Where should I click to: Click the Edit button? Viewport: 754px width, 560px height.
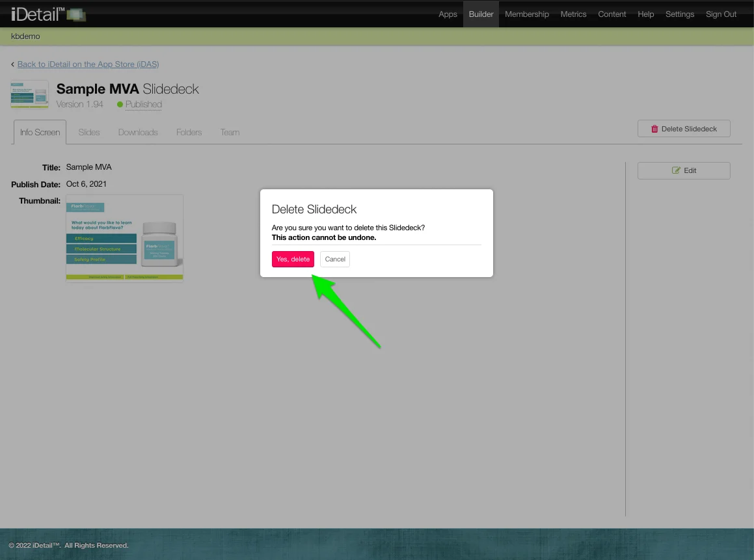pyautogui.click(x=683, y=170)
